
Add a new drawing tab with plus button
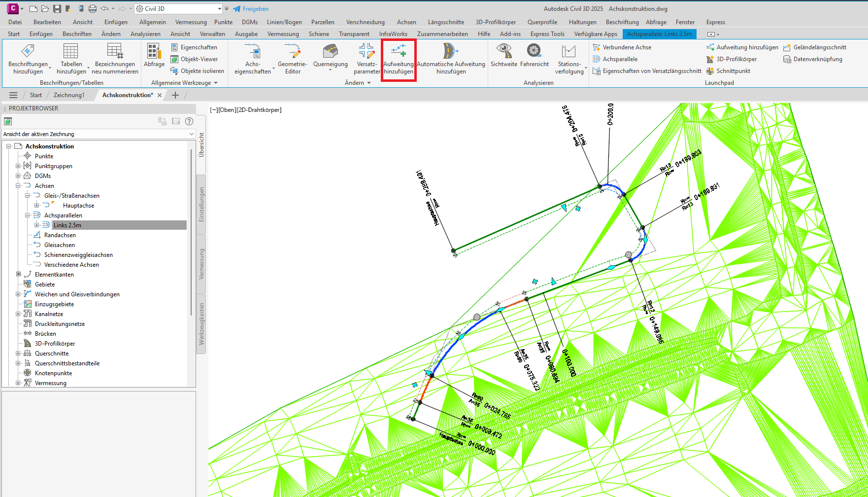click(175, 95)
